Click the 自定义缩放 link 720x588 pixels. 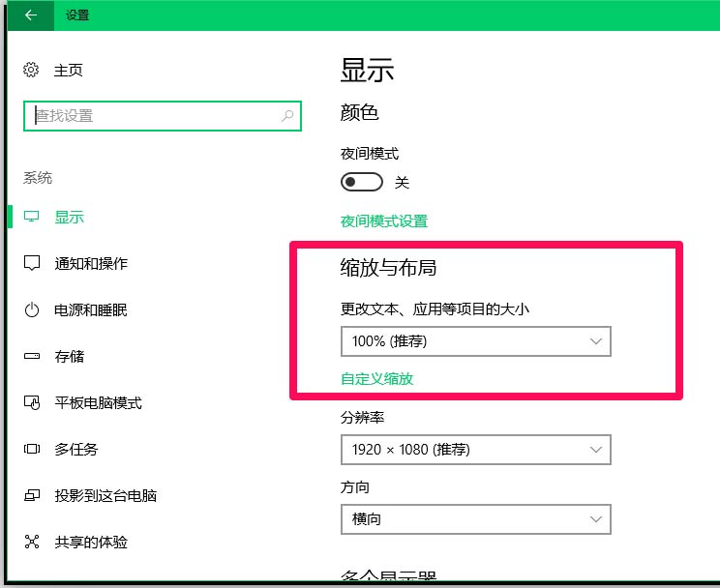click(376, 379)
